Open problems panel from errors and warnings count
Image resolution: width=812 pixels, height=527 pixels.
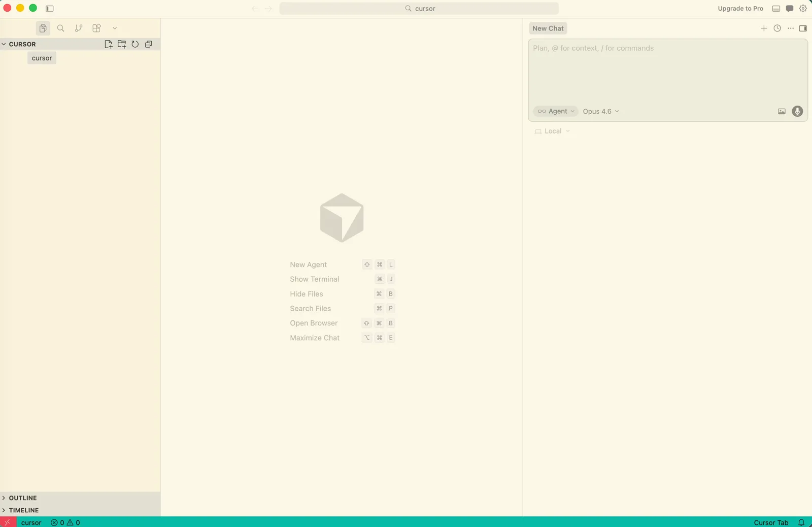pyautogui.click(x=65, y=522)
